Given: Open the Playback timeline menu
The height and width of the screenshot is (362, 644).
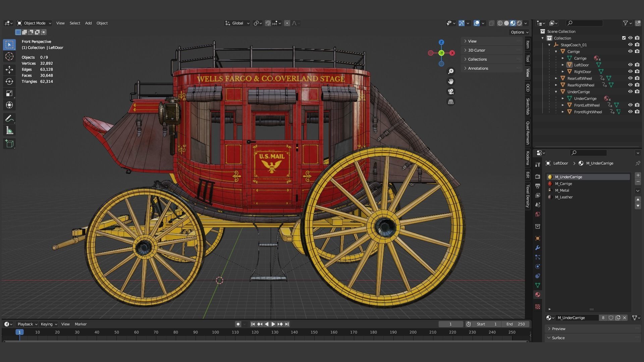Looking at the screenshot, I should (x=27, y=324).
